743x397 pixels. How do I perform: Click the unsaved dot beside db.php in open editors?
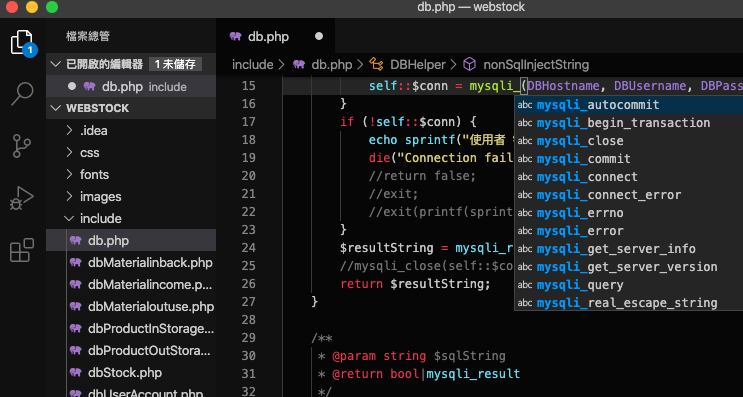coord(72,86)
